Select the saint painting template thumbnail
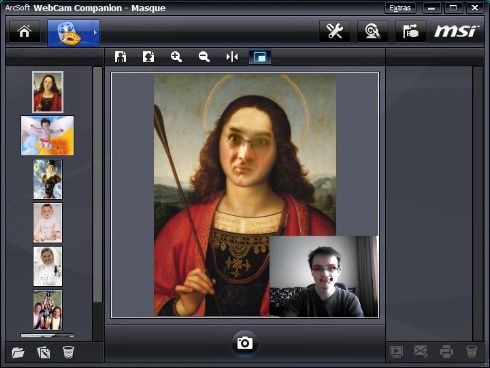 (x=47, y=92)
